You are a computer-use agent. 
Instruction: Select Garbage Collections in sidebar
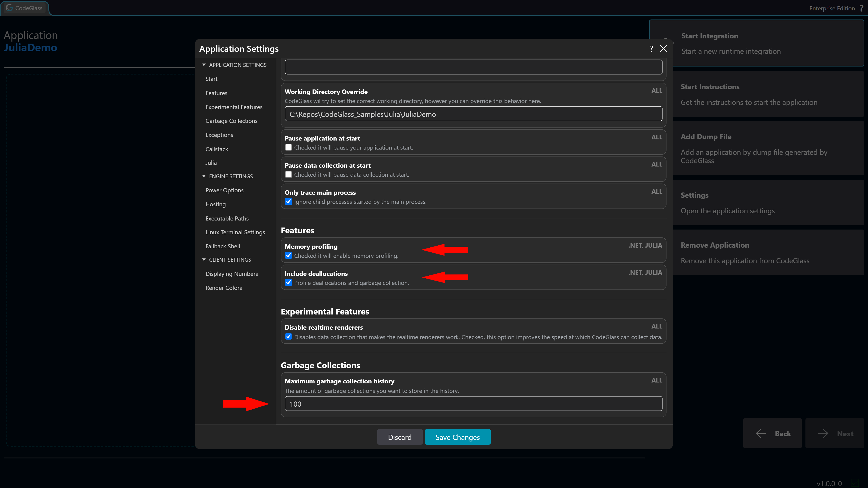point(231,121)
